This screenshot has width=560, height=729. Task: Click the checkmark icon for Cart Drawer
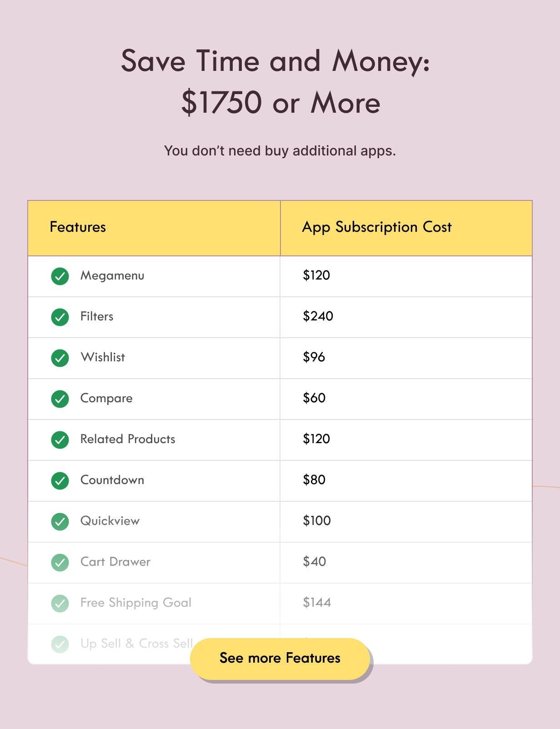click(x=60, y=562)
